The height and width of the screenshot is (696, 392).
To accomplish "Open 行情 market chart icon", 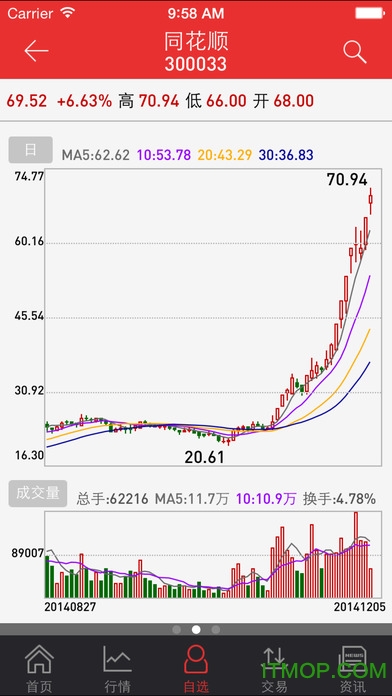I will (x=117, y=659).
